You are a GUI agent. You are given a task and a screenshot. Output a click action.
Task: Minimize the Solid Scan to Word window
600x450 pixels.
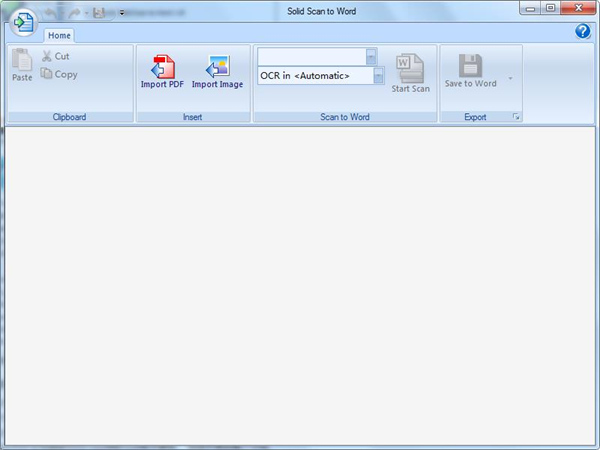pos(530,8)
